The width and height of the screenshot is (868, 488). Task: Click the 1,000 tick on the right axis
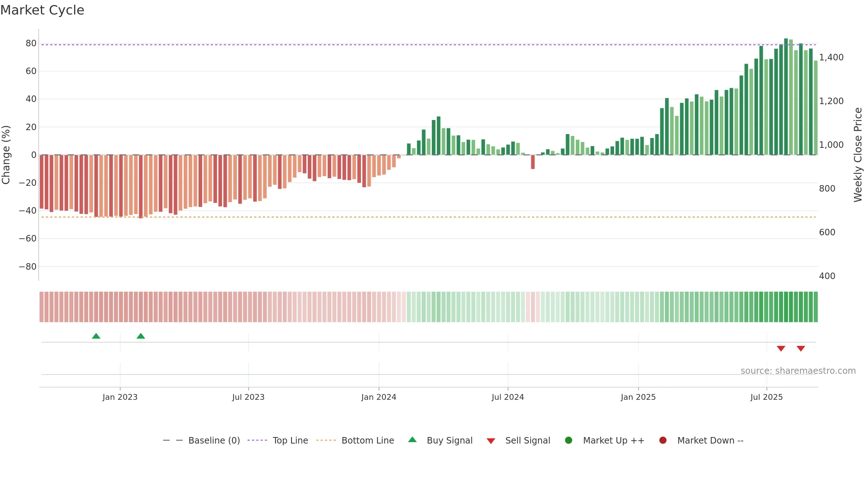831,145
